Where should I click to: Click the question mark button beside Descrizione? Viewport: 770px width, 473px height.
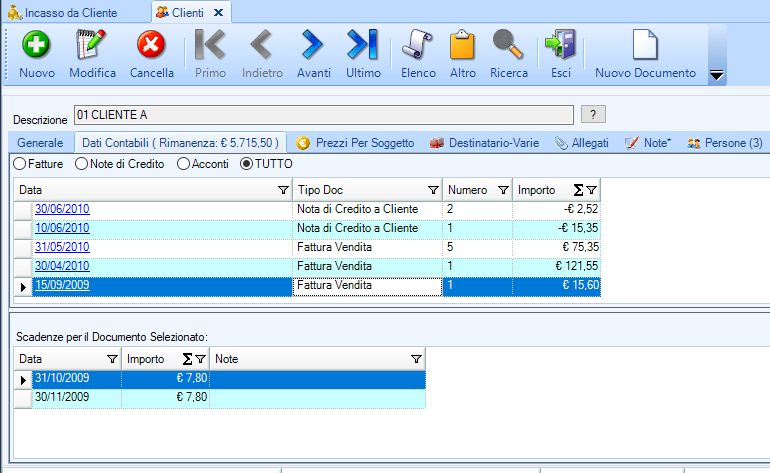(x=593, y=114)
